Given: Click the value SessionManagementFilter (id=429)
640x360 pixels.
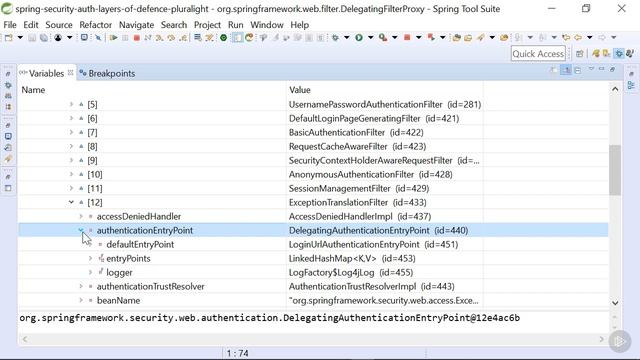Looking at the screenshot, I should (x=359, y=189).
